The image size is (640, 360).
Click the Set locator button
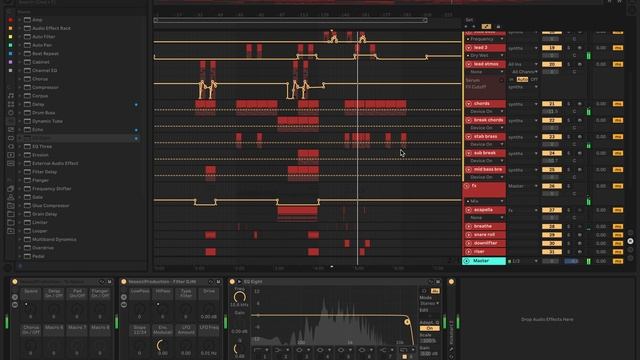pos(469,20)
